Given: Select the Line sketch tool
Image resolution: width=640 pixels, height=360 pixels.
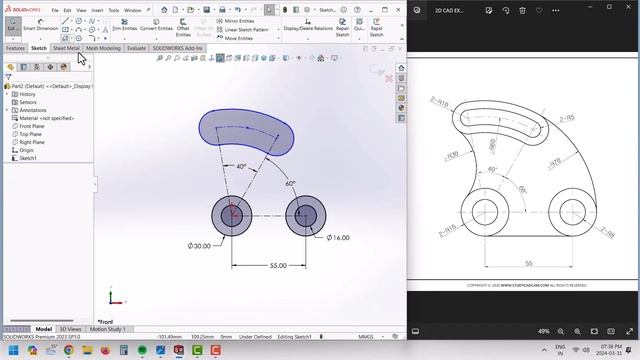Looking at the screenshot, I should pyautogui.click(x=65, y=21).
